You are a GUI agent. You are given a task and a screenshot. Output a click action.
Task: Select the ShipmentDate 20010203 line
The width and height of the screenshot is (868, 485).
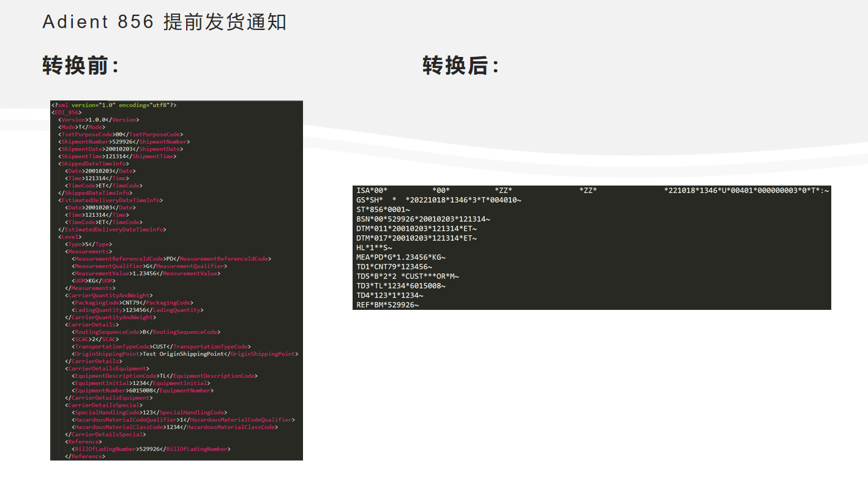121,149
